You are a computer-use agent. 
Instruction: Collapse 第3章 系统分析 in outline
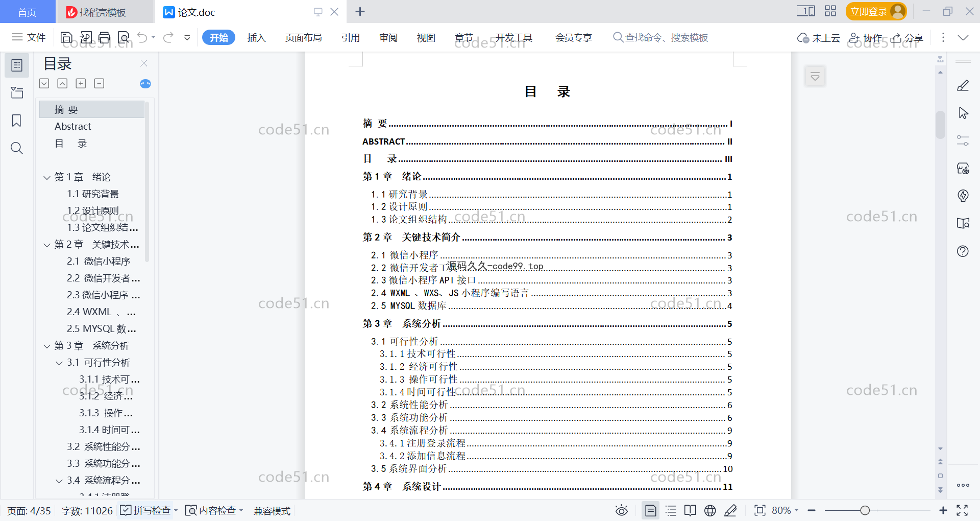pyautogui.click(x=46, y=346)
